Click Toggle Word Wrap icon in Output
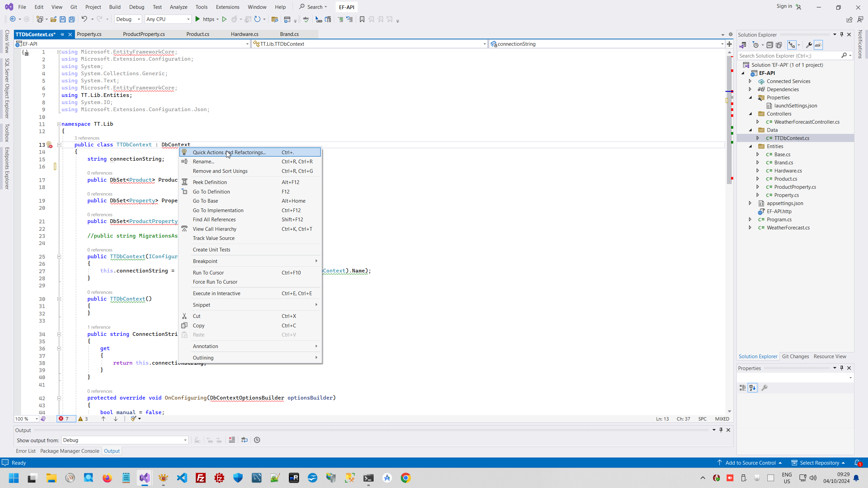Image resolution: width=868 pixels, height=488 pixels. tap(244, 440)
